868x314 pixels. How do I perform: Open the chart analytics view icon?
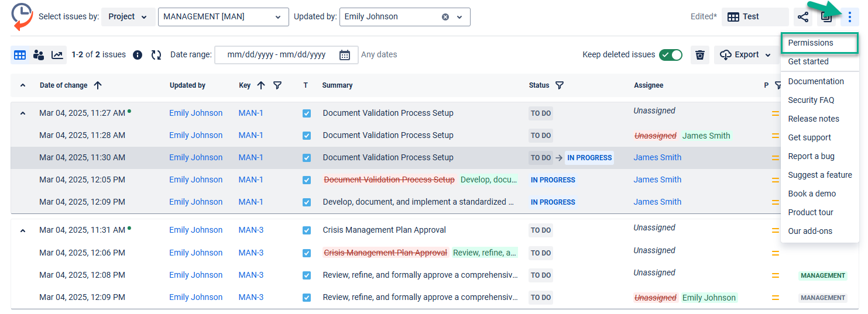(x=57, y=55)
